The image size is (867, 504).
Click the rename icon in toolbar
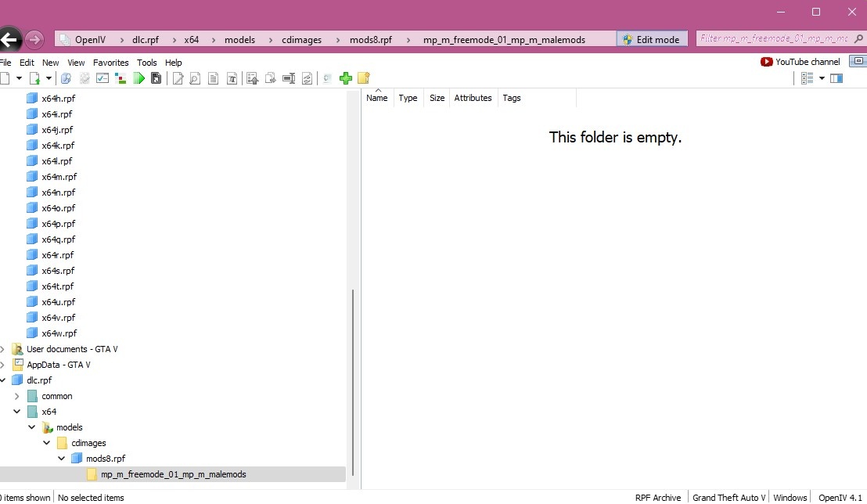tap(288, 78)
